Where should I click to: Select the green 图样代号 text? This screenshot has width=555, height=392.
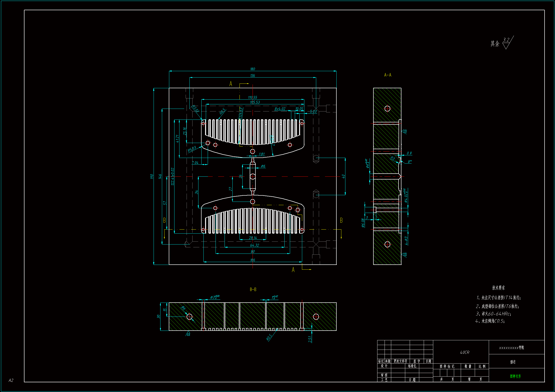(515, 376)
